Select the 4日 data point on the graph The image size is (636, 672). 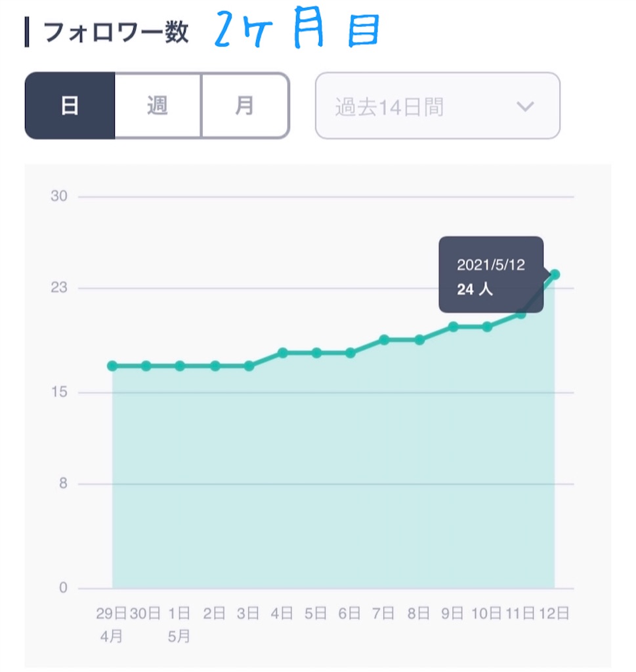click(x=283, y=353)
